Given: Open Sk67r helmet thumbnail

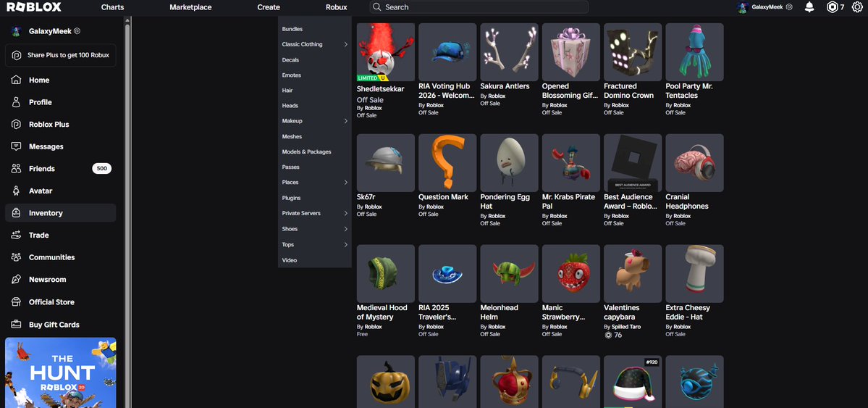Looking at the screenshot, I should (386, 163).
